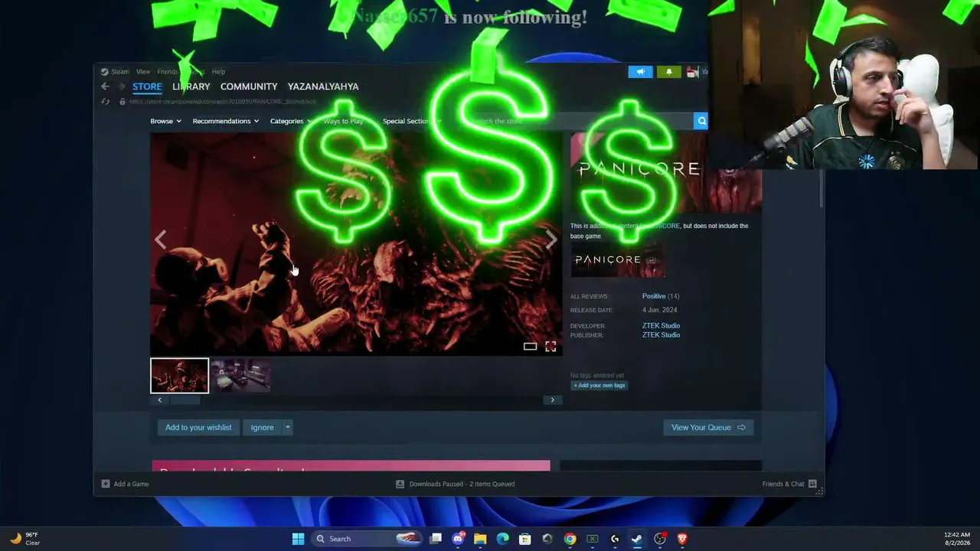Screen dimensions: 980x551
Task: Click the Ignore button
Action: pos(262,427)
